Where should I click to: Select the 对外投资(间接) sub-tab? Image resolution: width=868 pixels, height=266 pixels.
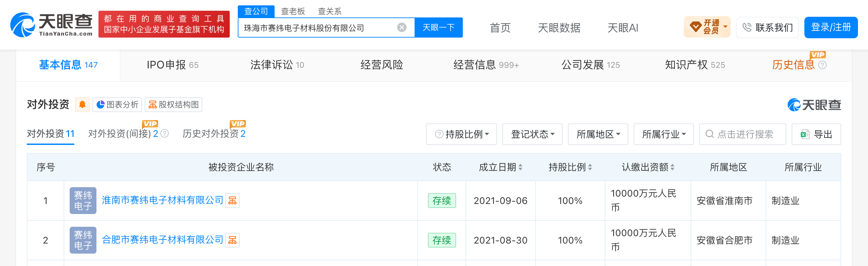click(x=123, y=134)
